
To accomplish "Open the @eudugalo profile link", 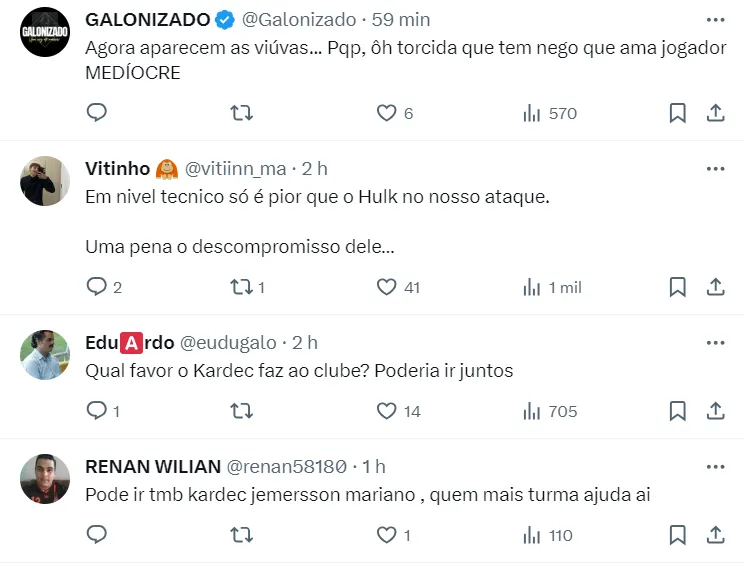I will click(228, 342).
